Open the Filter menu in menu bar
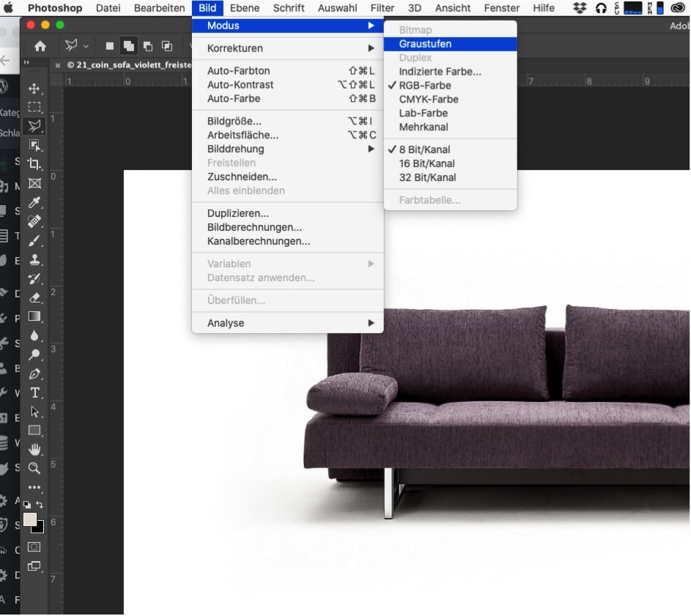Viewport: 691px width, 616px height. coord(382,8)
